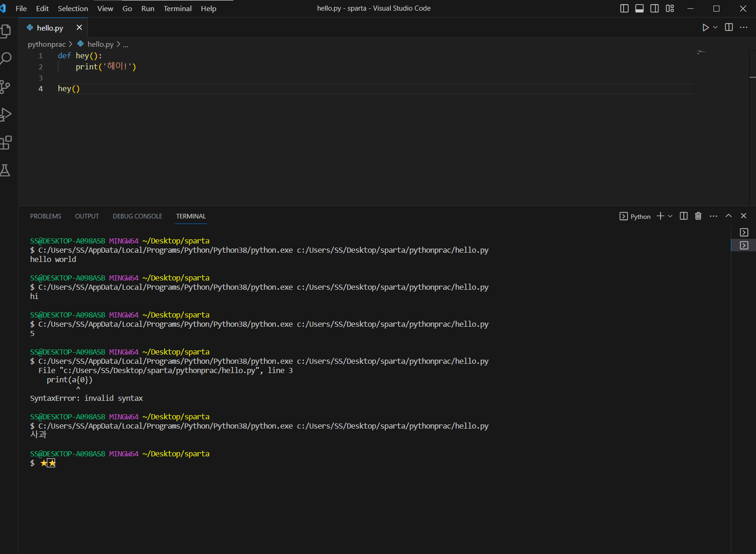The image size is (756, 554).
Task: Close the terminal panel
Action: click(x=744, y=216)
